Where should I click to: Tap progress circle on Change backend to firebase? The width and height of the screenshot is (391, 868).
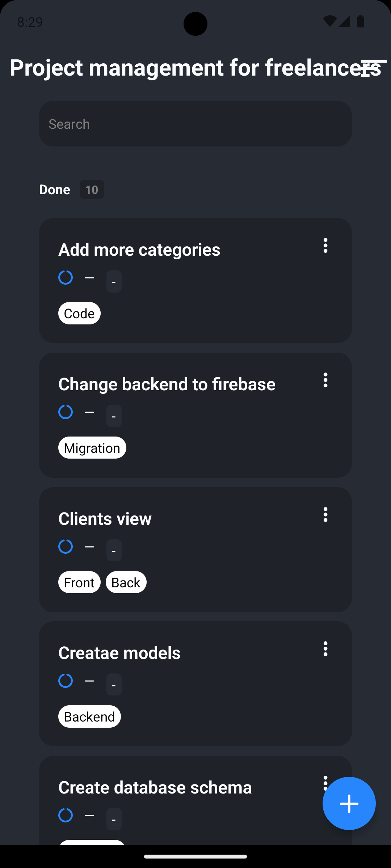coord(66,412)
